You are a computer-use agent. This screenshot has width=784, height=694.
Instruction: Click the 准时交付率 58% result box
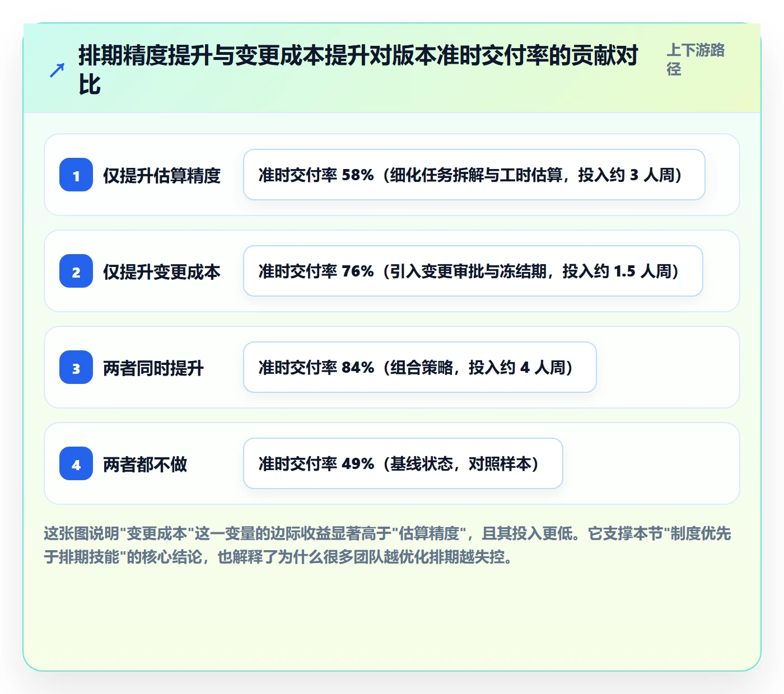474,175
